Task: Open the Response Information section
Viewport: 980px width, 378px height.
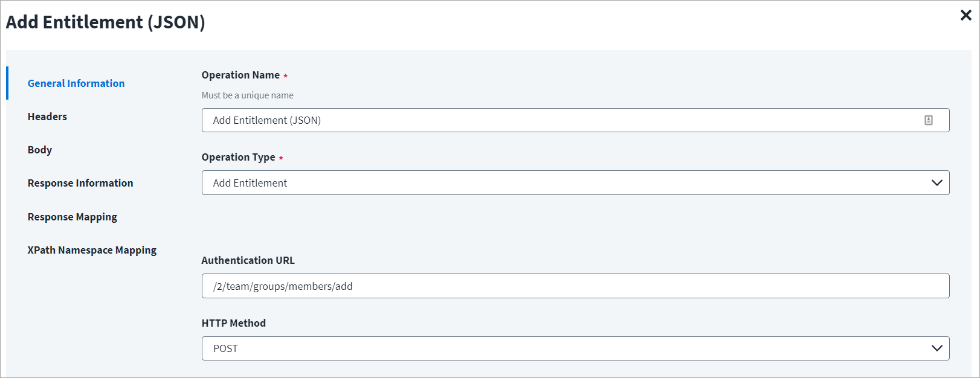Action: click(x=80, y=183)
